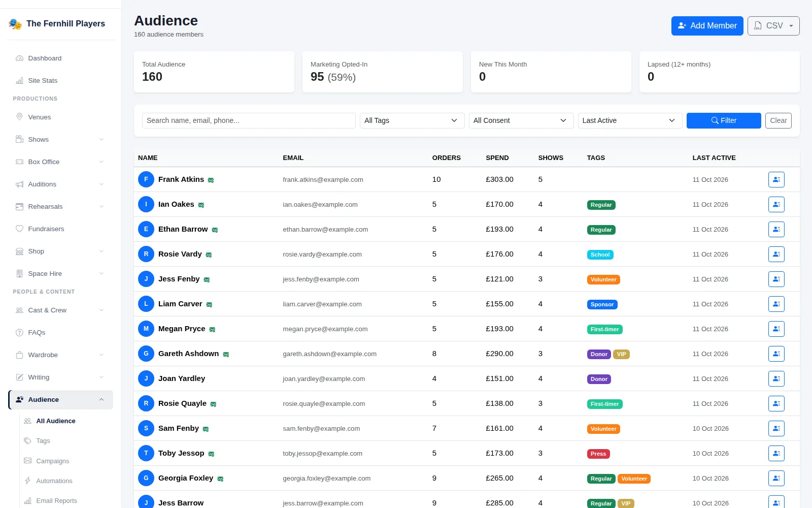The height and width of the screenshot is (508, 812).
Task: Click the Search name, email, phone field
Action: [x=249, y=120]
